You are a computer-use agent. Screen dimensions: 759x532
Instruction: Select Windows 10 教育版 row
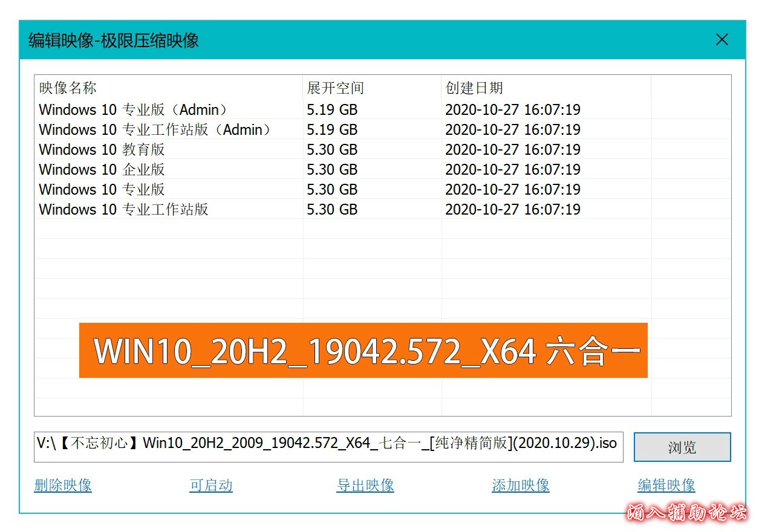pos(382,149)
